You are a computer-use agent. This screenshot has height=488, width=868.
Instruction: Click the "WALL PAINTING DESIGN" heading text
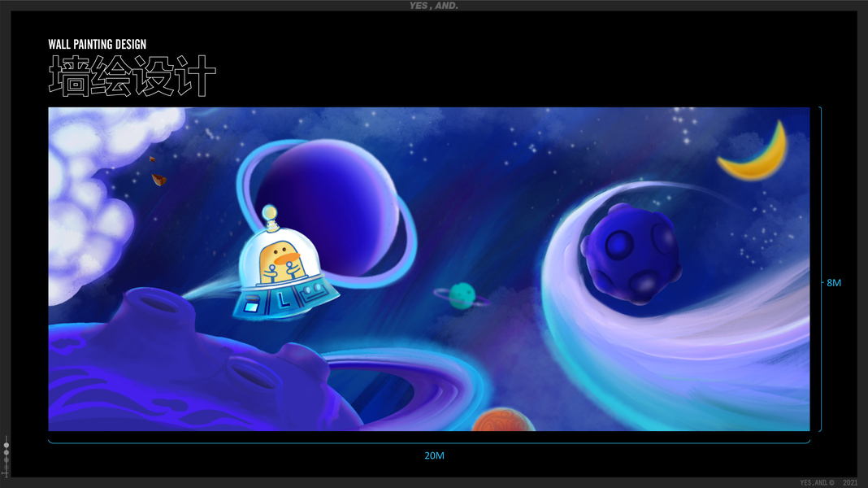click(98, 44)
